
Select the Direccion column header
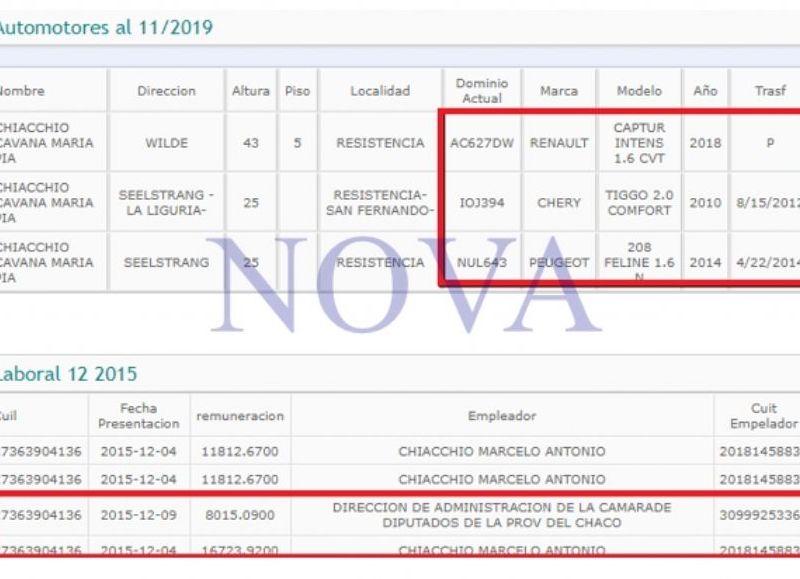(166, 91)
